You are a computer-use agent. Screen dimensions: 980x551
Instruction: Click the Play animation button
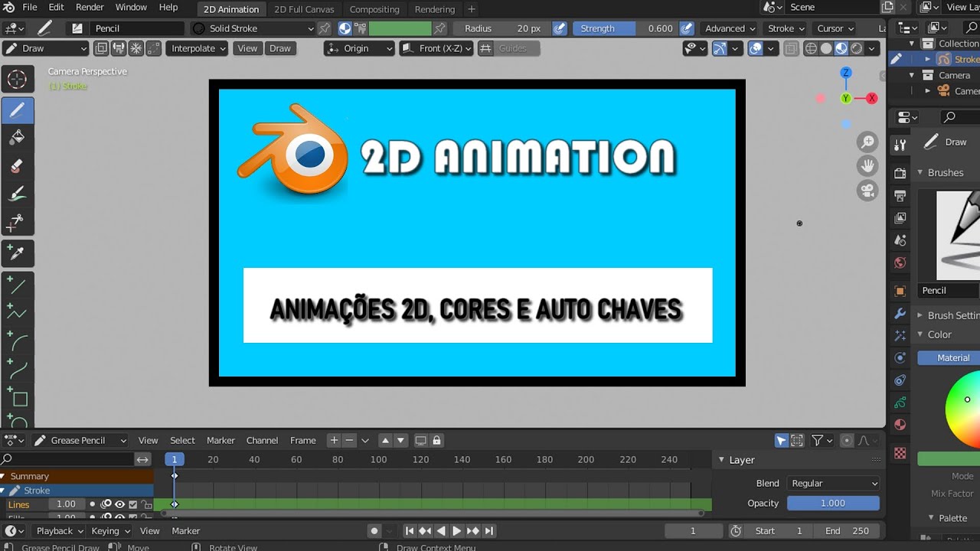tap(457, 531)
